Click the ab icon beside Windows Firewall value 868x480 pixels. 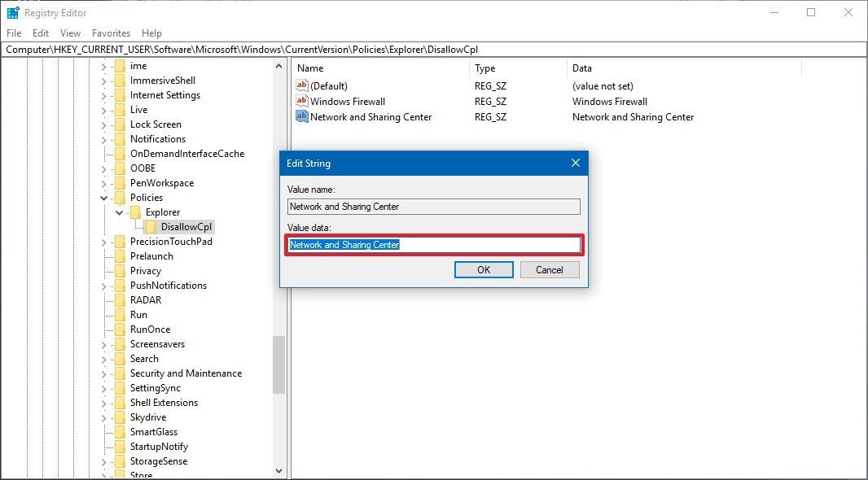[303, 101]
